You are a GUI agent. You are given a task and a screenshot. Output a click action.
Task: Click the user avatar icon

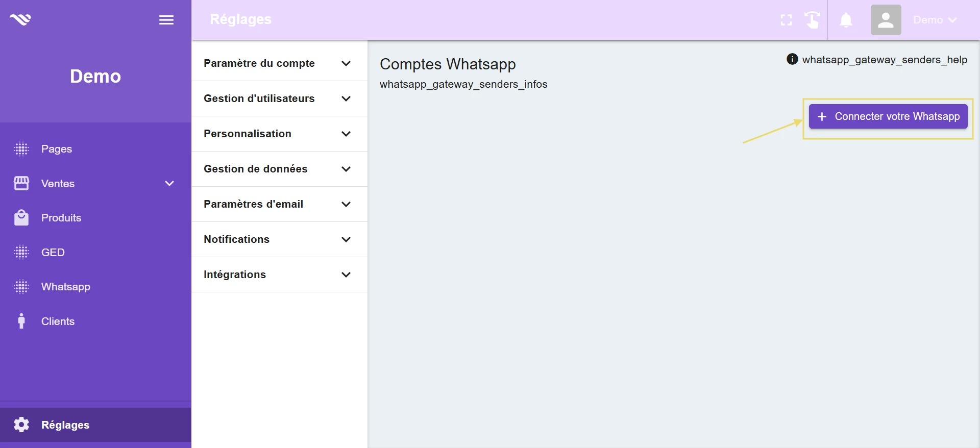click(886, 20)
